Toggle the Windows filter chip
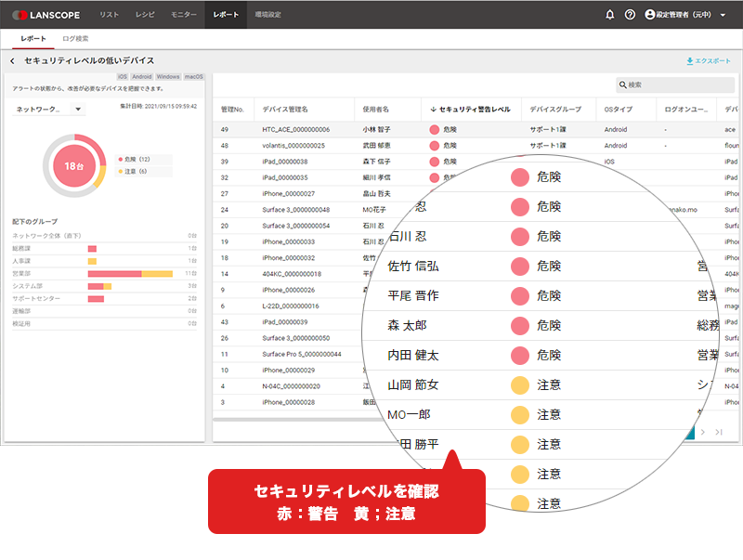Viewport: 743px width, 560px height. click(168, 77)
